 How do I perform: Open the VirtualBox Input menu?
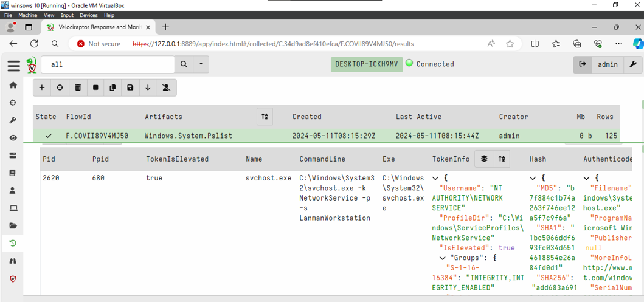pyautogui.click(x=67, y=15)
